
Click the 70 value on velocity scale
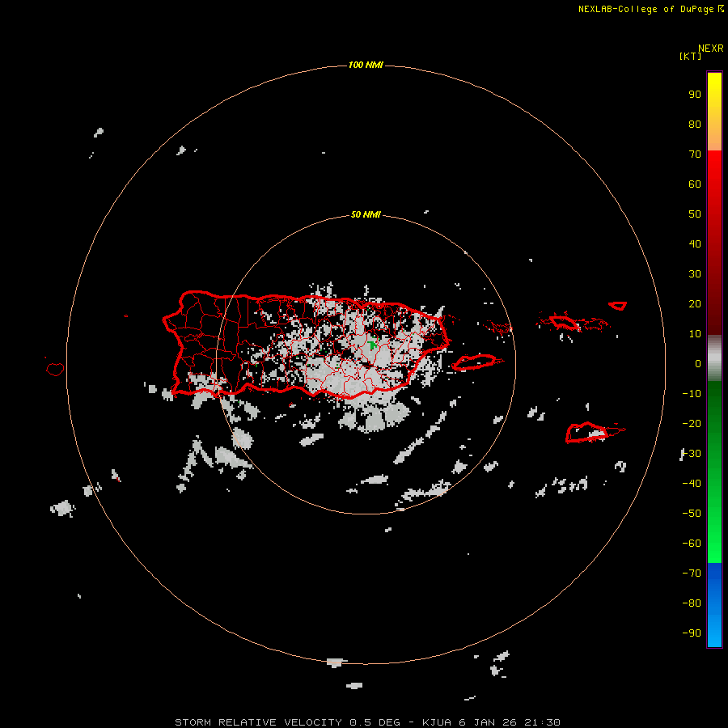(x=695, y=154)
